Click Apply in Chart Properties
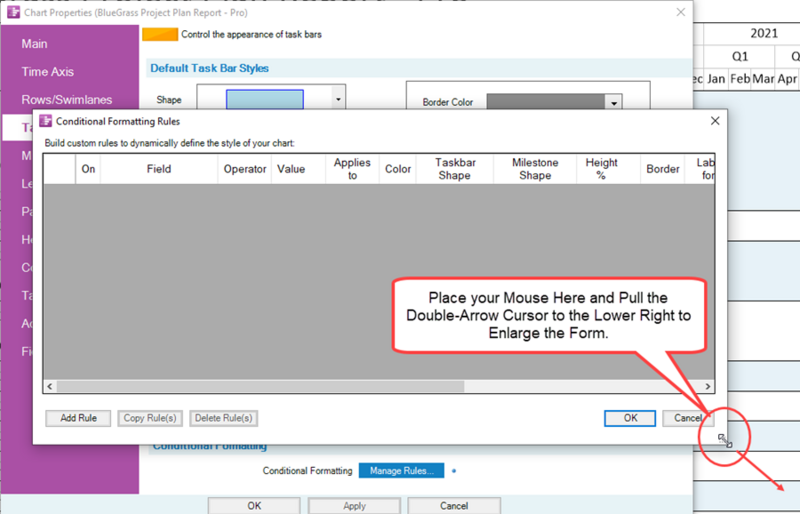 pyautogui.click(x=354, y=506)
